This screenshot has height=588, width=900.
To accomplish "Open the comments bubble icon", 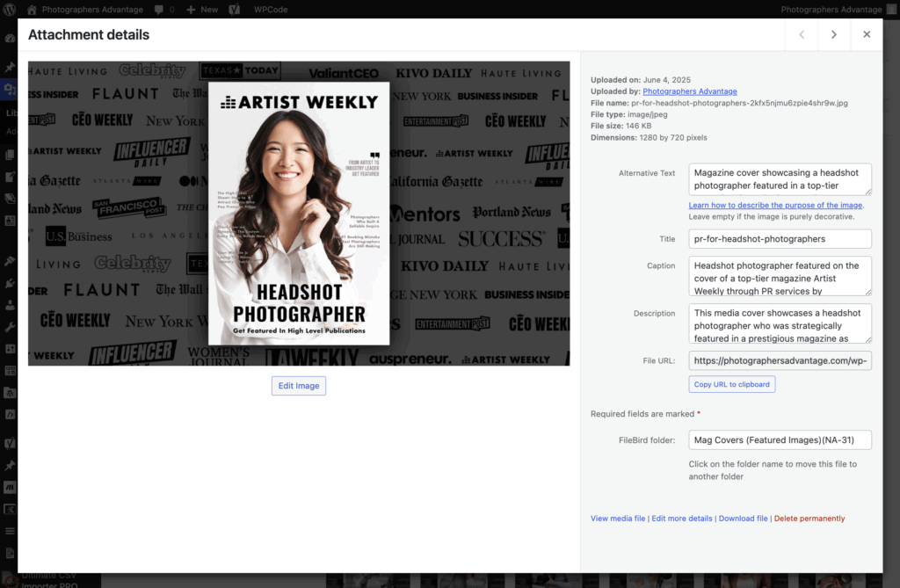I will pos(159,10).
